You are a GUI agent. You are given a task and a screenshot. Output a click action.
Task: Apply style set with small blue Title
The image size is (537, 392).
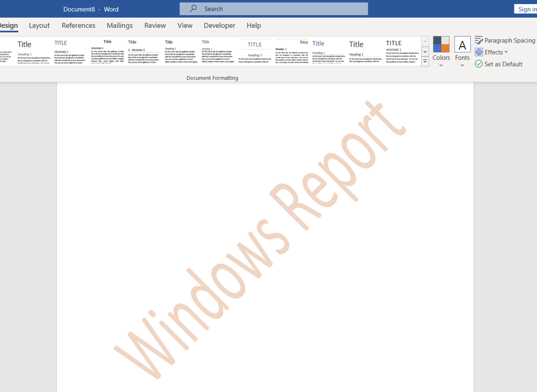point(217,52)
